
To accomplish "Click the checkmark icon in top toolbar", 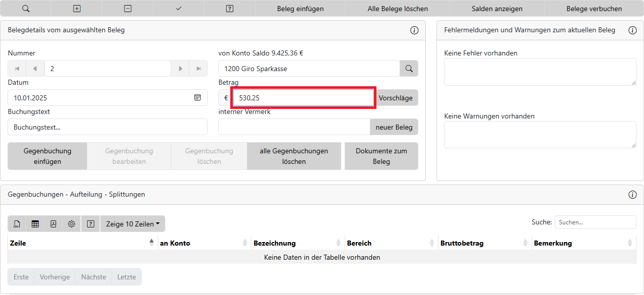I will (x=179, y=9).
